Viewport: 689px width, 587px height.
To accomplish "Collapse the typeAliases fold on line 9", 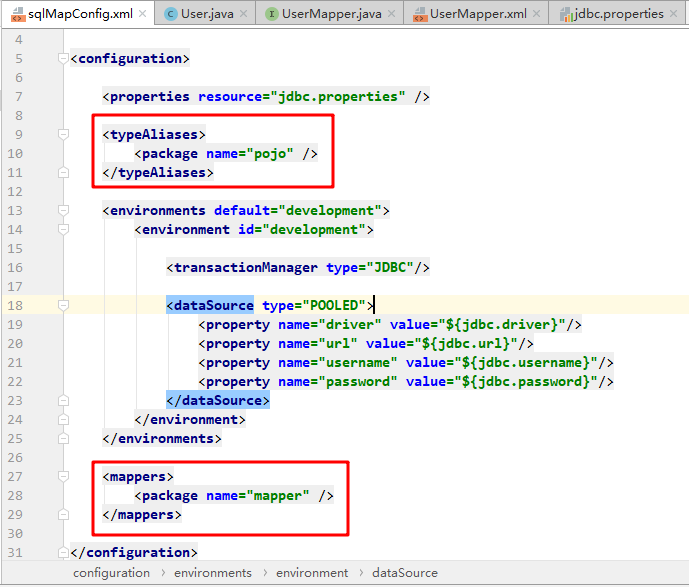I will [x=63, y=134].
